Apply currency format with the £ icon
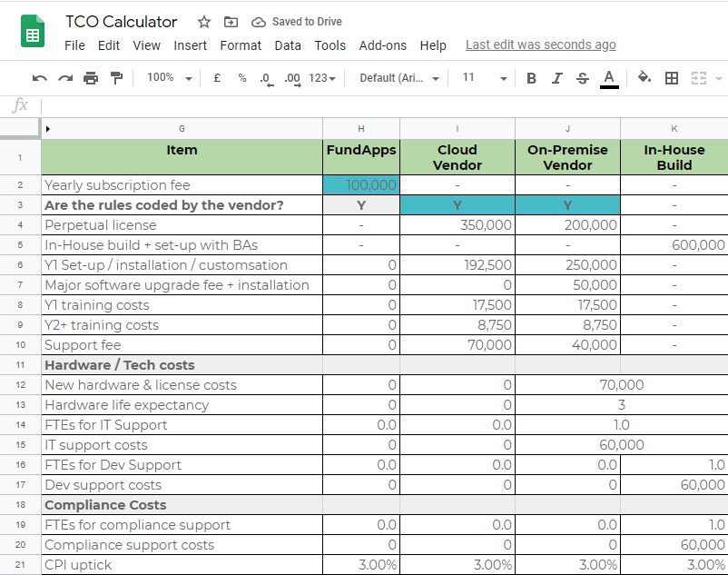The image size is (728, 575). [216, 78]
